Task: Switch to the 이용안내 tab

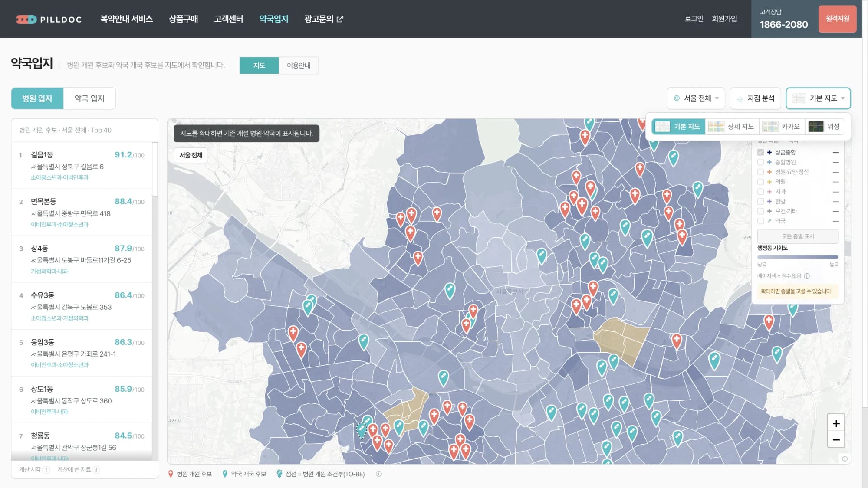Action: 299,66
